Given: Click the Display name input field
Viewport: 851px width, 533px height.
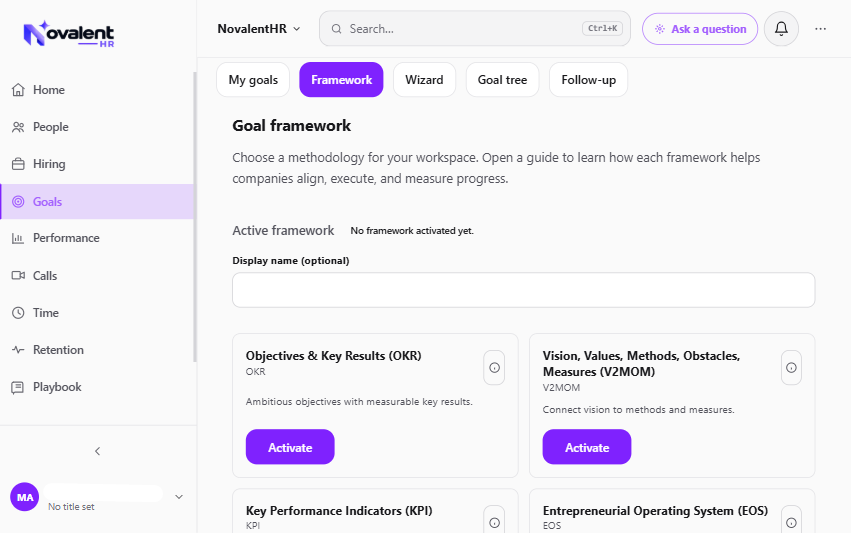Looking at the screenshot, I should [x=524, y=290].
